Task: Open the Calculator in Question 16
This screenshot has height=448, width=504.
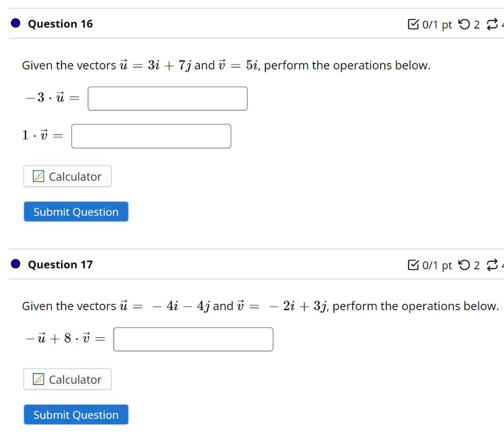Action: 67,176
